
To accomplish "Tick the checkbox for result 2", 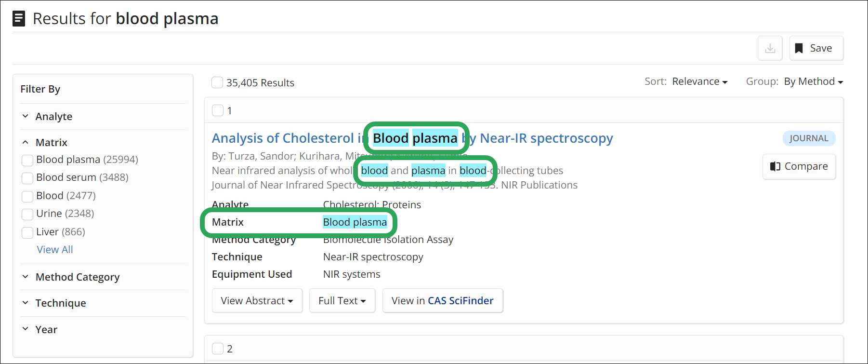I will 218,349.
